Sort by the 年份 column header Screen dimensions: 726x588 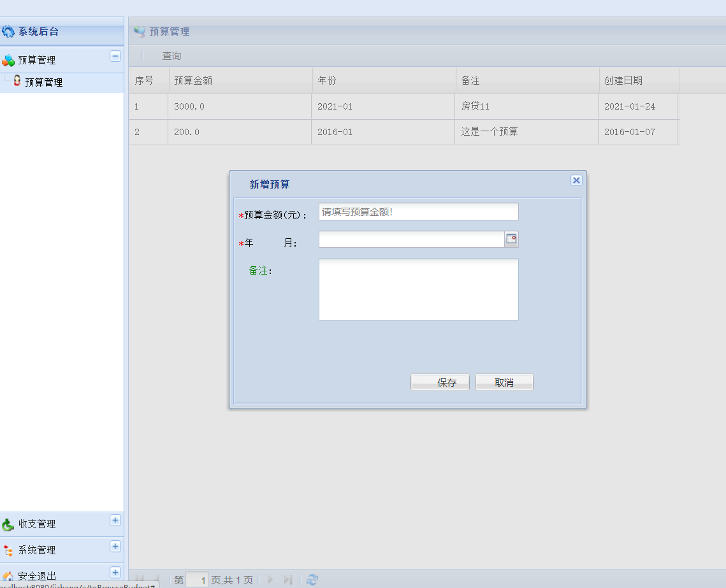(x=384, y=80)
